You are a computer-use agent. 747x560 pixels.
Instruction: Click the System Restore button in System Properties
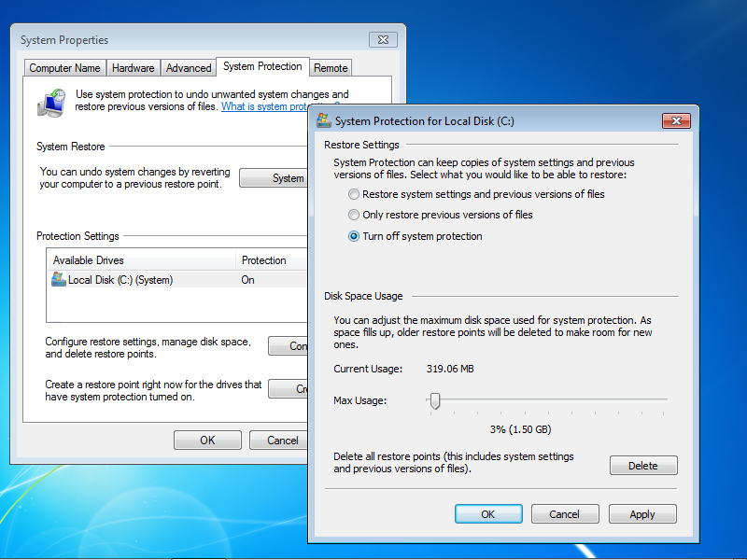click(x=274, y=177)
